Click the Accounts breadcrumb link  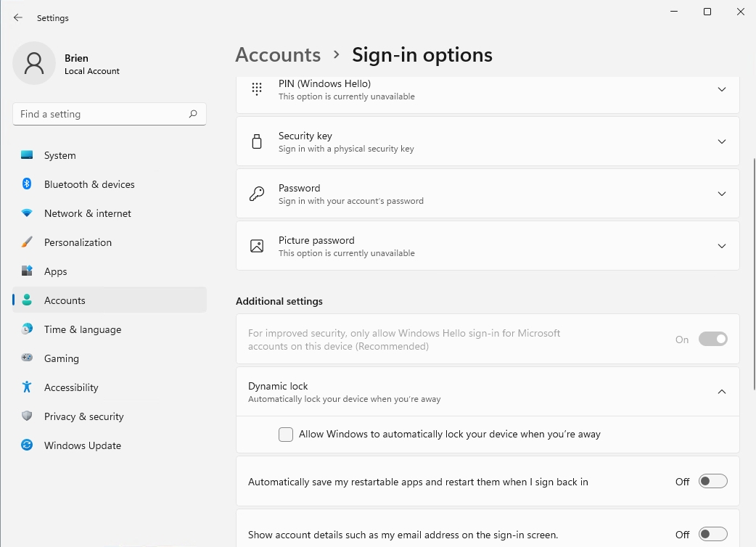(278, 54)
